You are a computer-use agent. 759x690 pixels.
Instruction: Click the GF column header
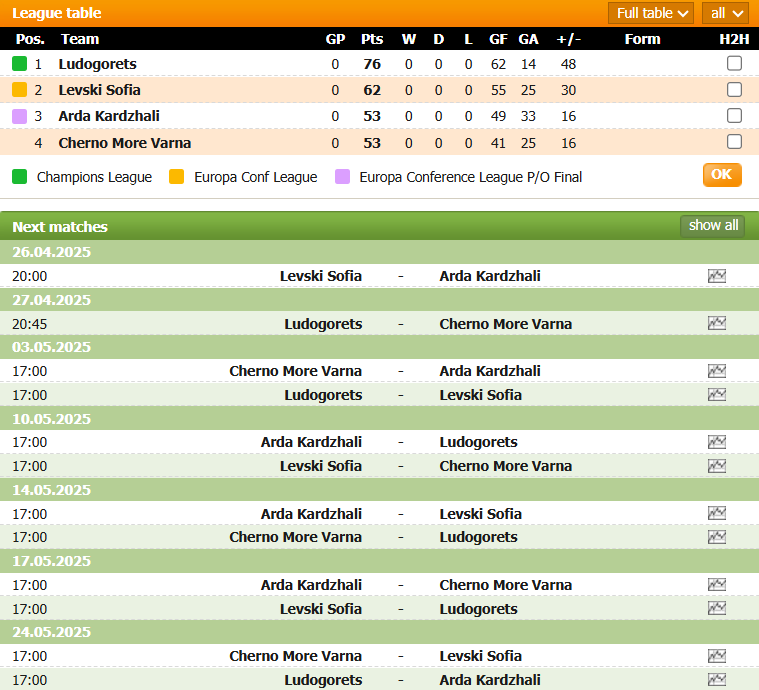pos(498,39)
